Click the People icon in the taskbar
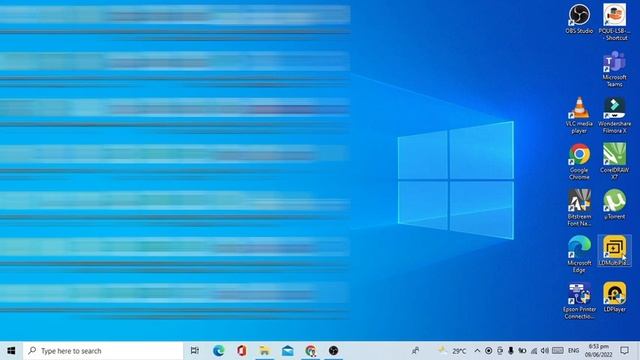640x360 pixels. 415,351
